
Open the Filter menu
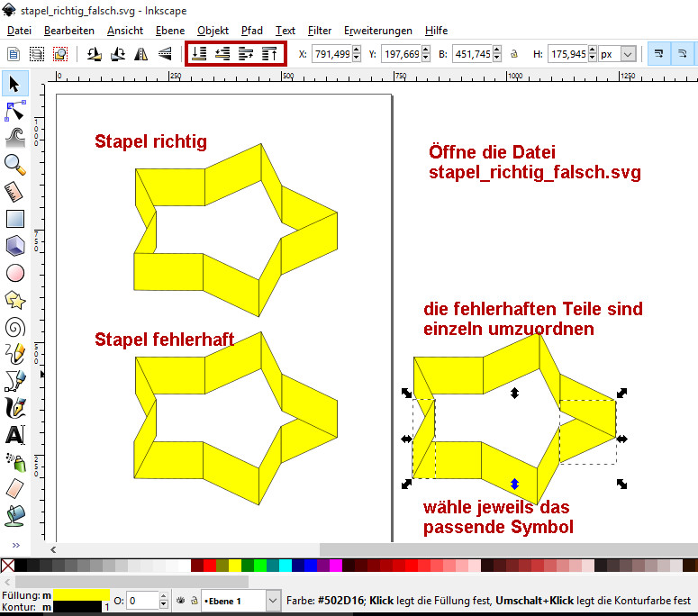point(320,31)
